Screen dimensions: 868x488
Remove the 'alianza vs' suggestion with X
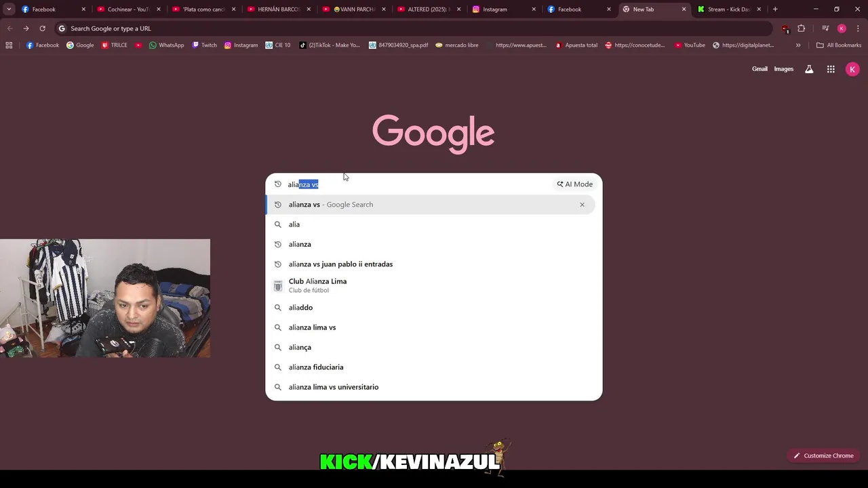(582, 205)
